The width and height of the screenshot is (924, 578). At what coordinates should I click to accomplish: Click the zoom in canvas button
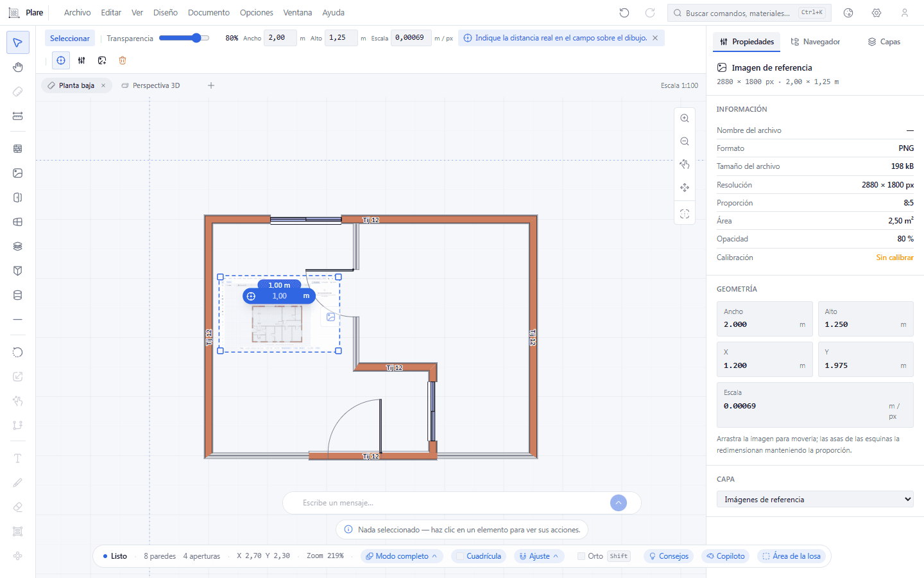(685, 118)
